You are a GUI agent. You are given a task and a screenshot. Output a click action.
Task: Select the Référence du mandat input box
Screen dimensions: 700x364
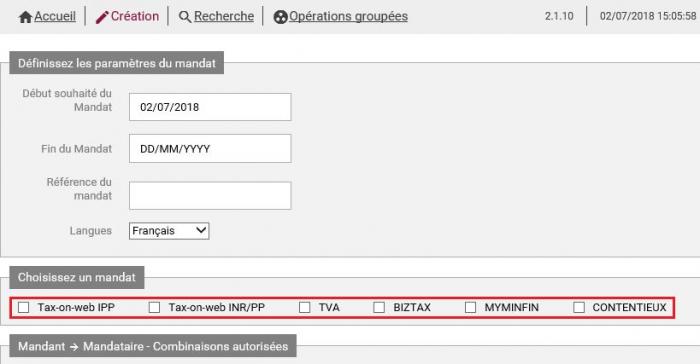[210, 196]
